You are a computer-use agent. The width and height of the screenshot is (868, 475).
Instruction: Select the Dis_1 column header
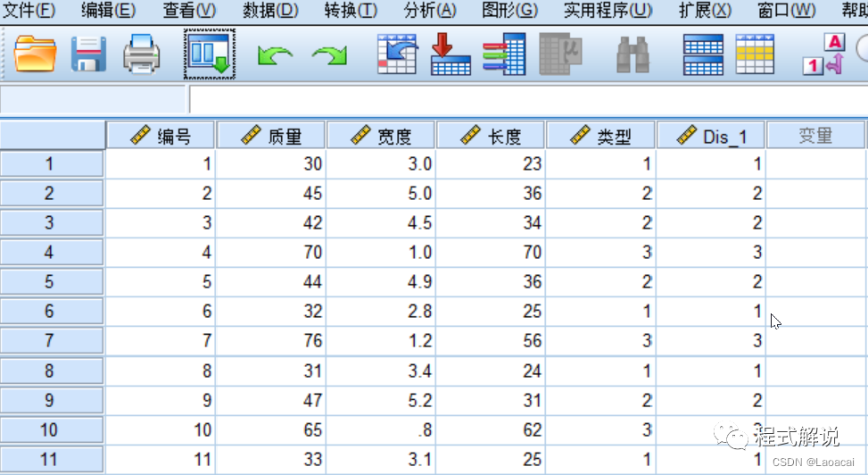[x=711, y=136]
